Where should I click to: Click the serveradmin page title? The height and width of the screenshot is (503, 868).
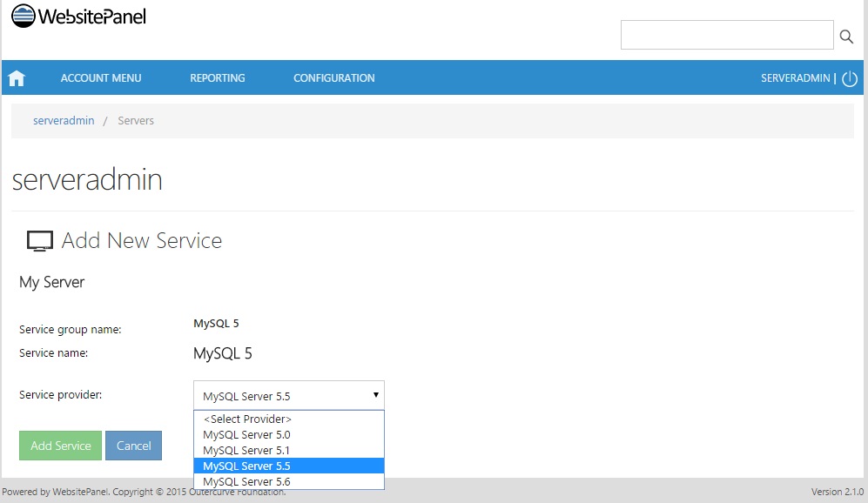pyautogui.click(x=87, y=180)
